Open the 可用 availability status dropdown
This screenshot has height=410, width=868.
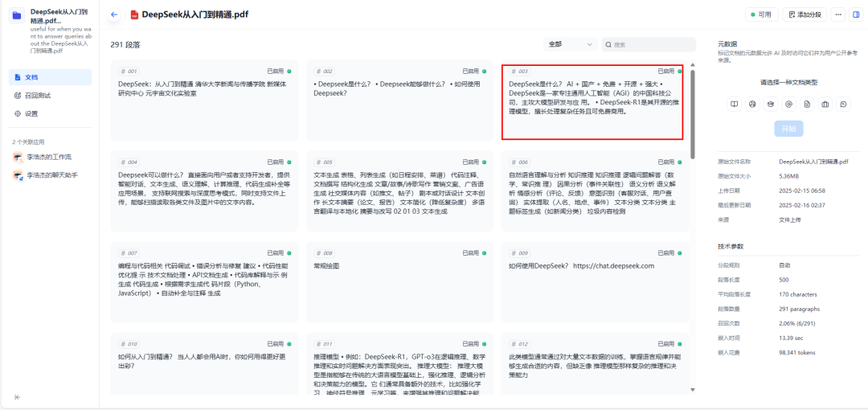pos(762,14)
